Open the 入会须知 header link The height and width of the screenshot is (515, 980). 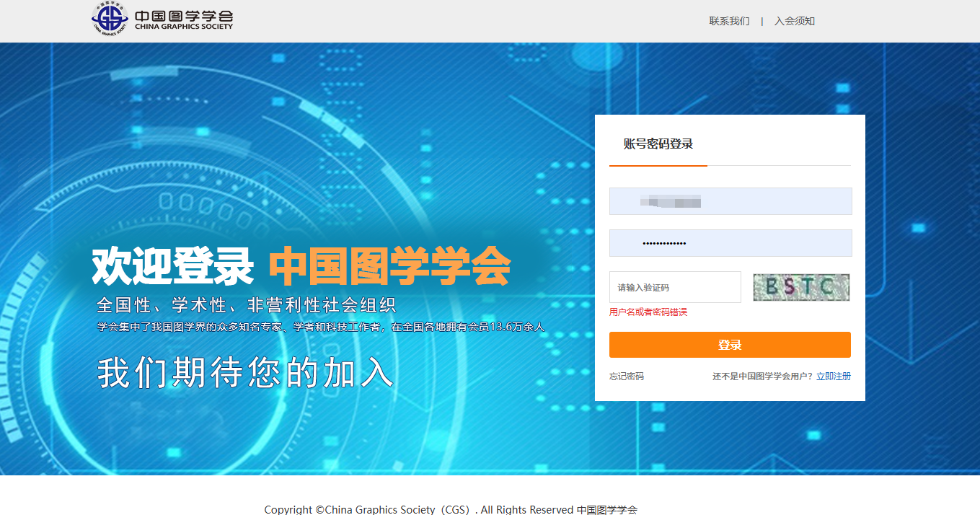(795, 21)
